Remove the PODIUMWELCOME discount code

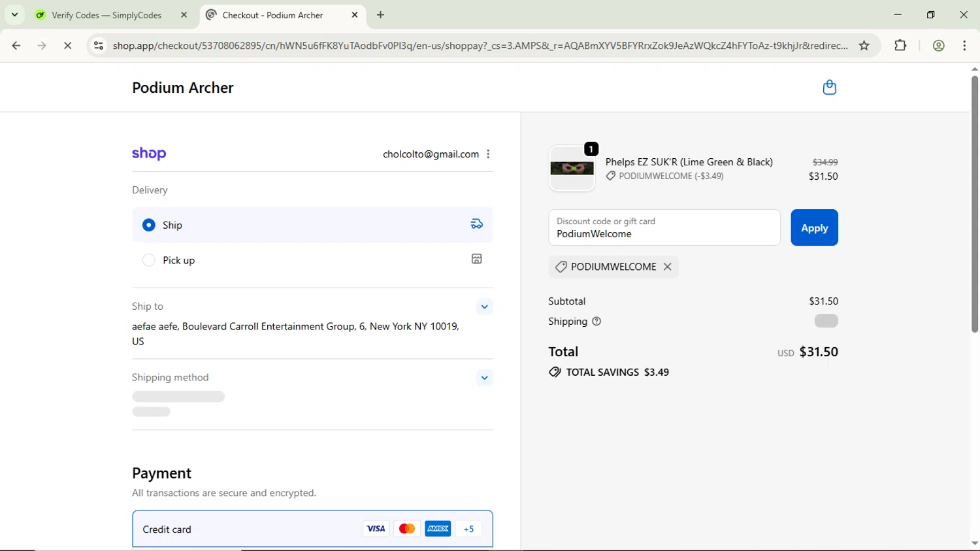pyautogui.click(x=667, y=267)
